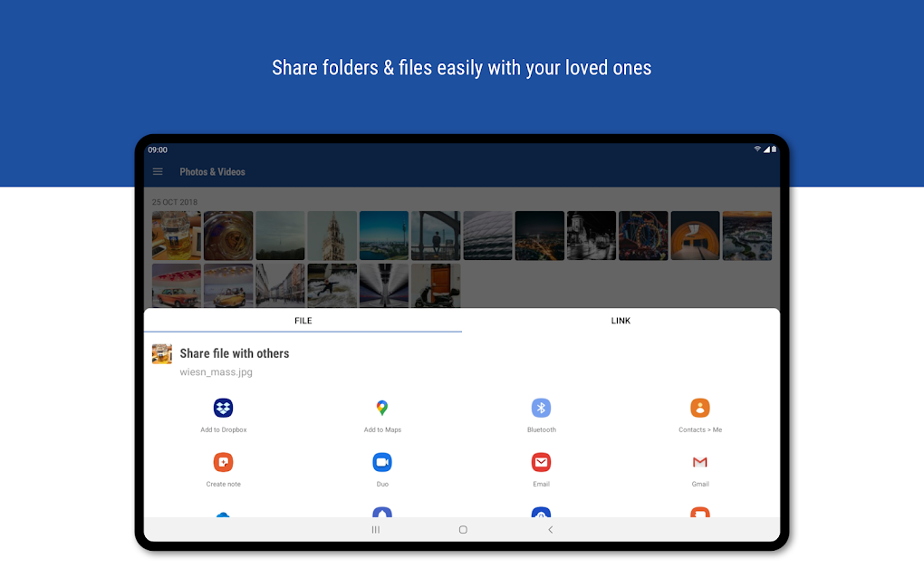924x578 pixels.
Task: Open the beer glass photo thumbnail
Action: [x=176, y=236]
